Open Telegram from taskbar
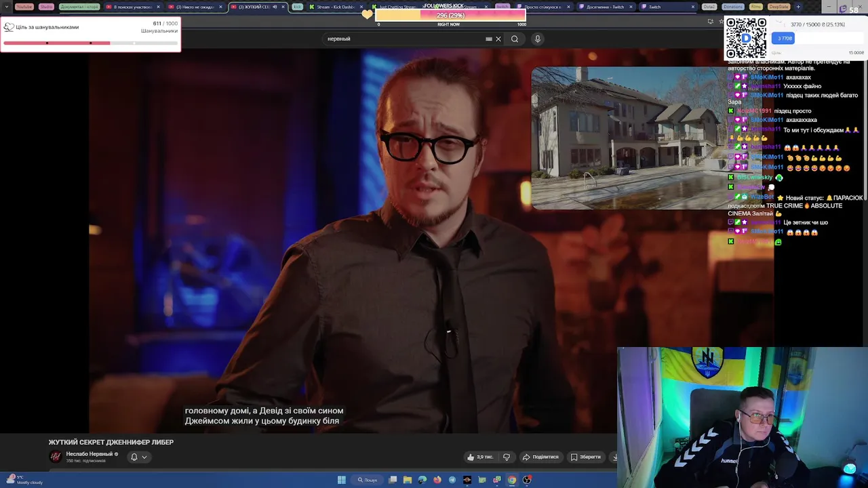 (452, 480)
